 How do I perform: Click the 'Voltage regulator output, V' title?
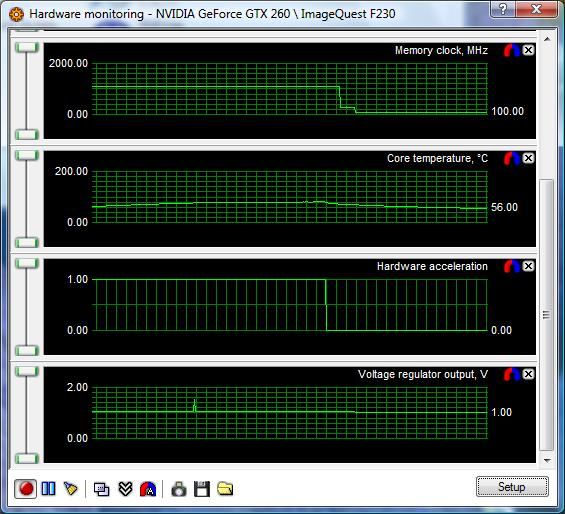(423, 375)
